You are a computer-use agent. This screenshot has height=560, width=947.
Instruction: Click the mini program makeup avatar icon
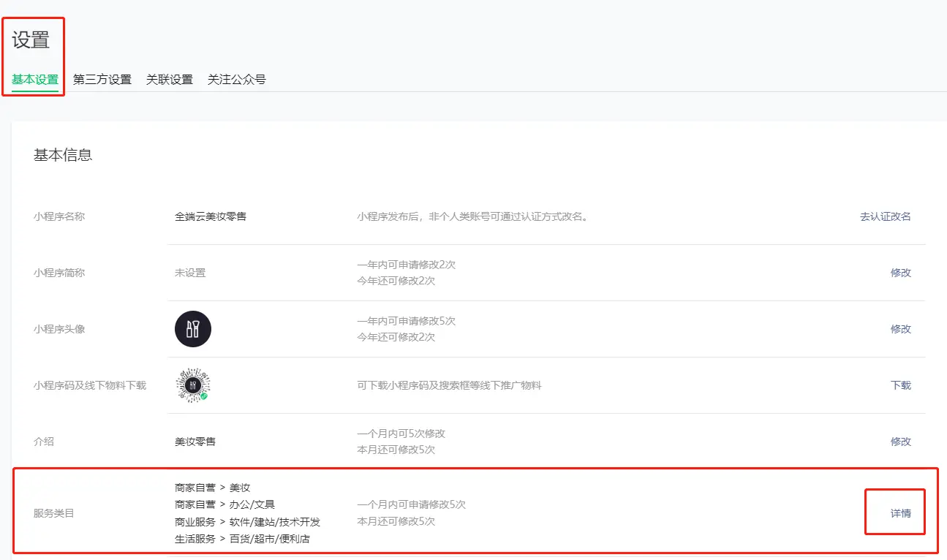tap(193, 329)
